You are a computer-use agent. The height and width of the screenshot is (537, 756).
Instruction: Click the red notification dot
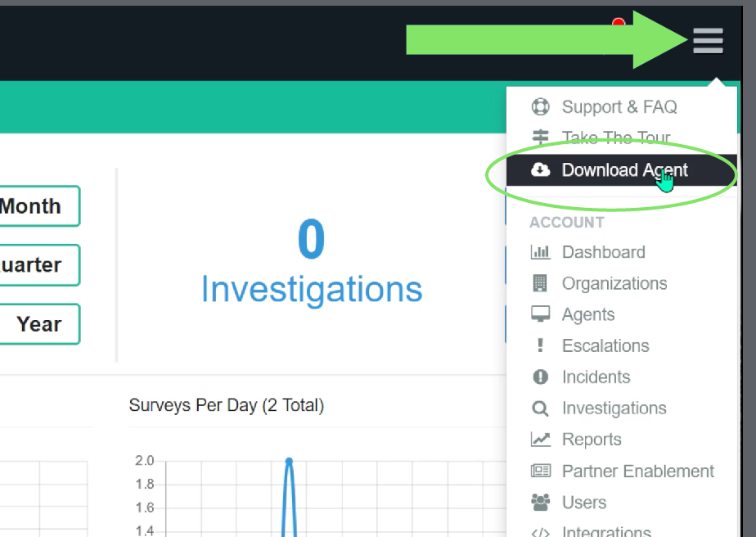tap(619, 22)
